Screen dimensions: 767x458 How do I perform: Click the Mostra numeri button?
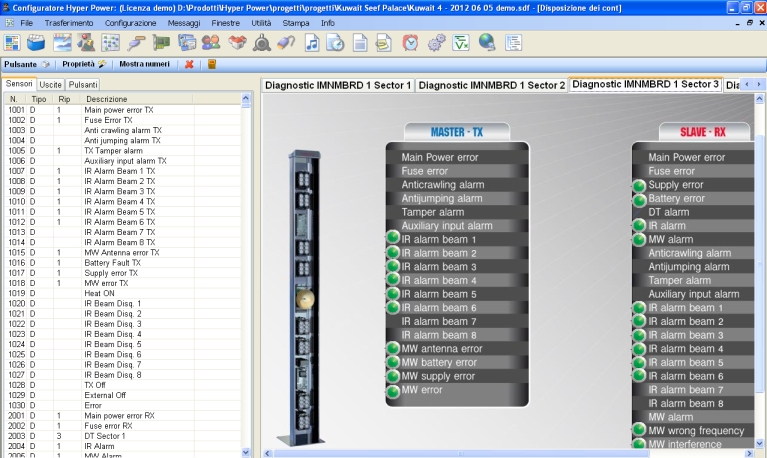click(144, 64)
